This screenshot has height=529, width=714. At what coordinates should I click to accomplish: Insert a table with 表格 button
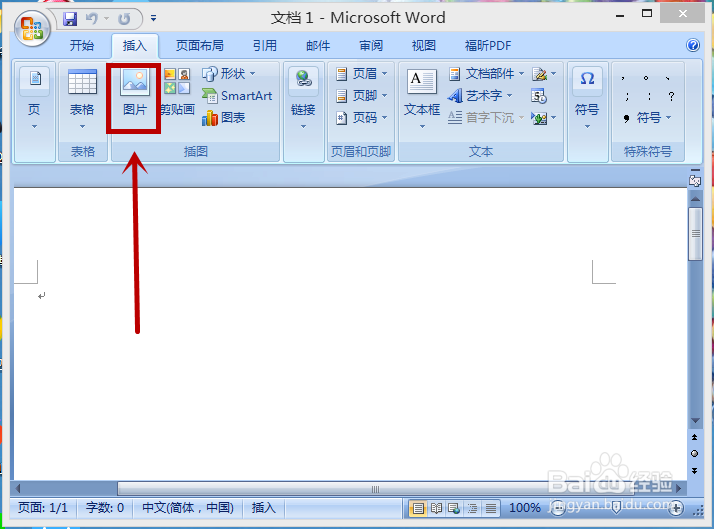click(x=82, y=99)
